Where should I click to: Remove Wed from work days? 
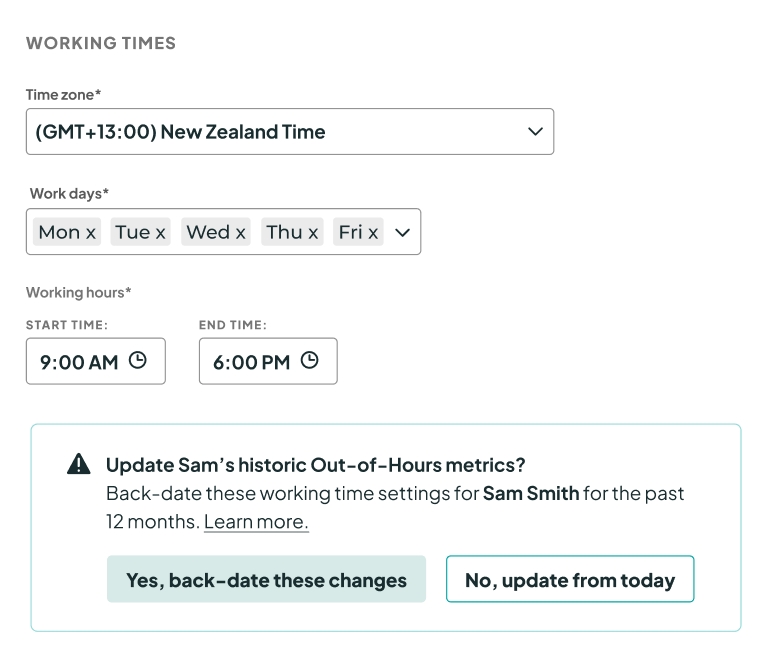point(241,233)
